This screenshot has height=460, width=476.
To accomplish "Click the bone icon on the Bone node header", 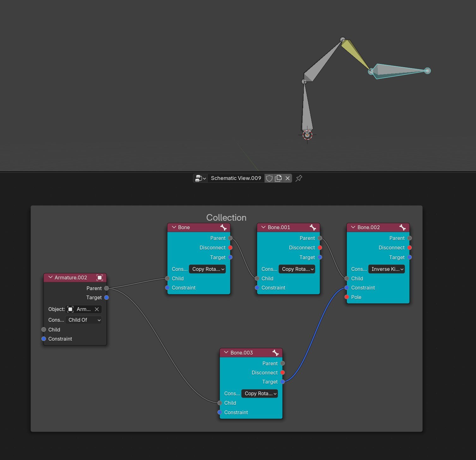I will (224, 227).
